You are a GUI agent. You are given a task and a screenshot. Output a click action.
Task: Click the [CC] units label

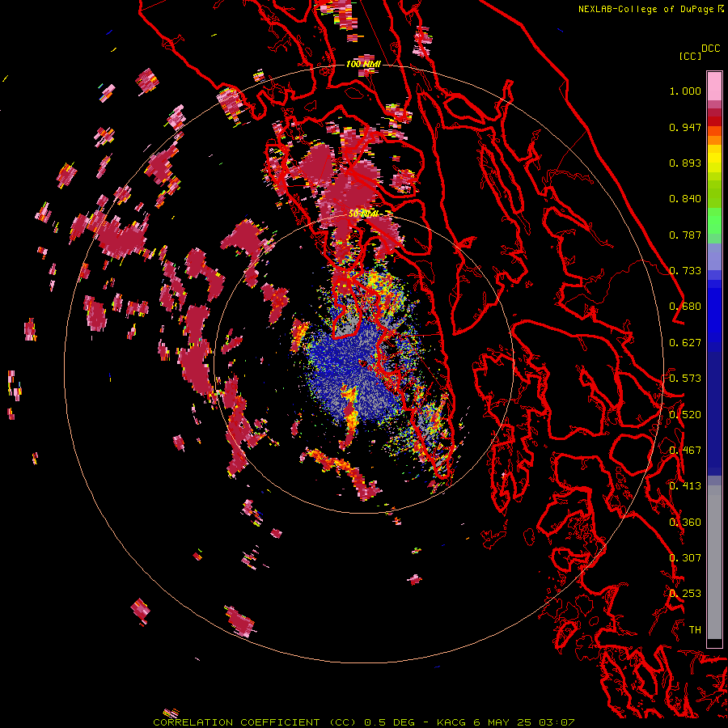[691, 56]
